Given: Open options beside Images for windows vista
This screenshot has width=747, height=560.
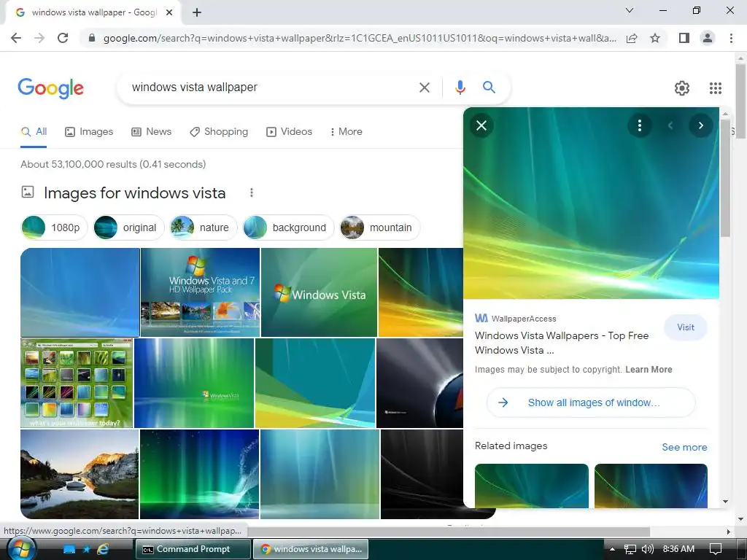Looking at the screenshot, I should pos(252,192).
